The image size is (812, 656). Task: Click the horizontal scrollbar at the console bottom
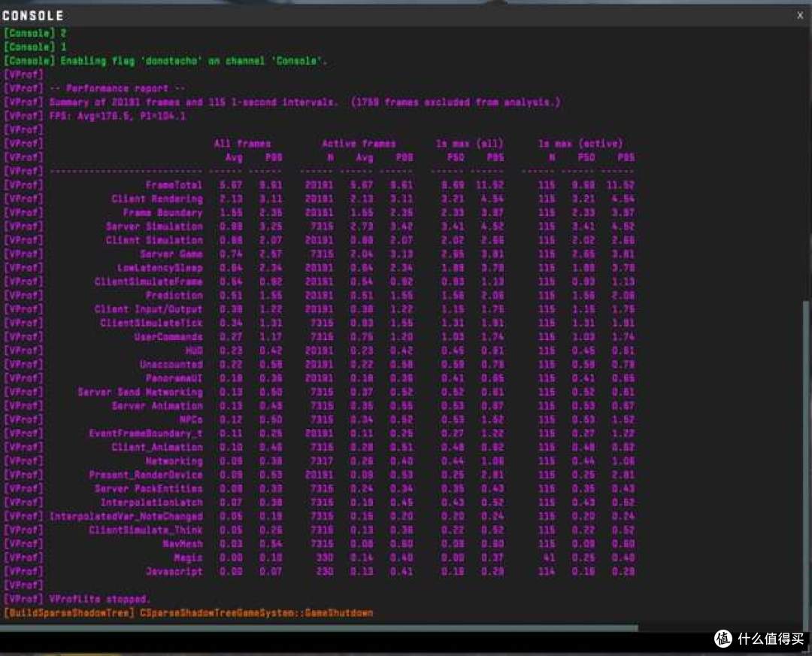tap(320, 628)
